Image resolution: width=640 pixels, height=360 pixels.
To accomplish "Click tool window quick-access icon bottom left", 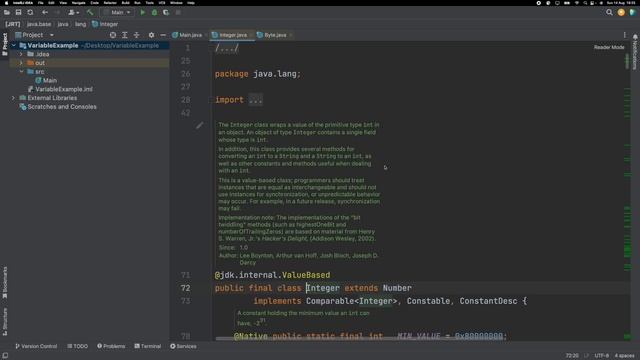I will 5,356.
